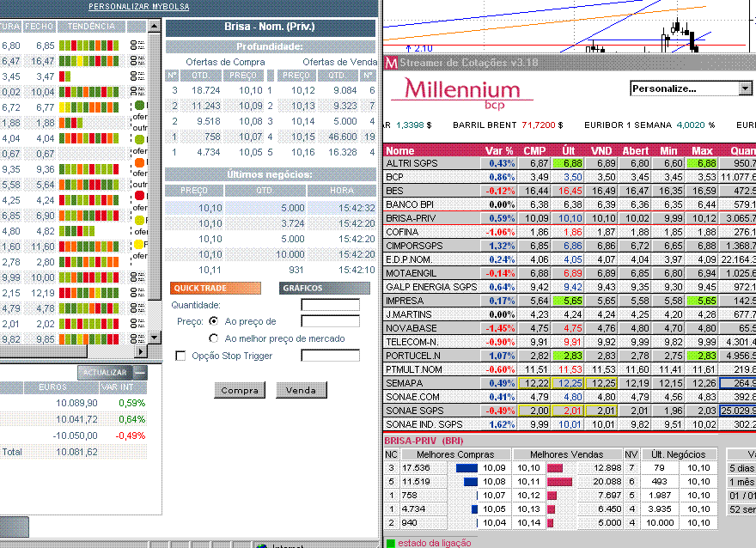This screenshot has height=548, width=756.
Task: Switch to the QUICK TRADE tab
Action: [216, 289]
